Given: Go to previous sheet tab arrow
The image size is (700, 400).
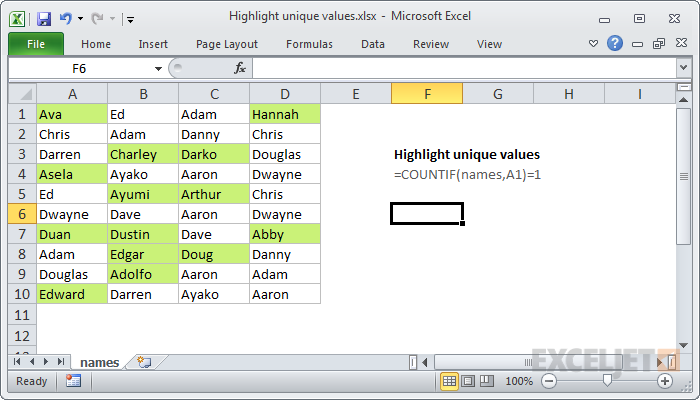Looking at the screenshot, I should [x=32, y=362].
